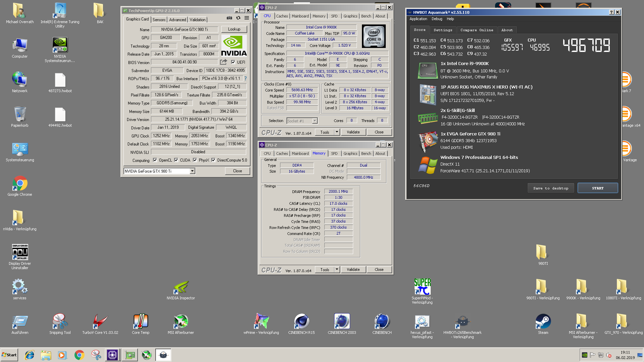644x362 pixels.
Task: Open Intel Extreme Tuning Utility desktop icon
Action: tap(60, 15)
